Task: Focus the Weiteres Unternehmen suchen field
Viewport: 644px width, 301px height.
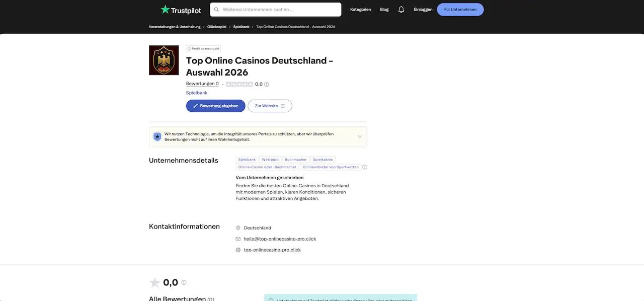Action: [276, 10]
